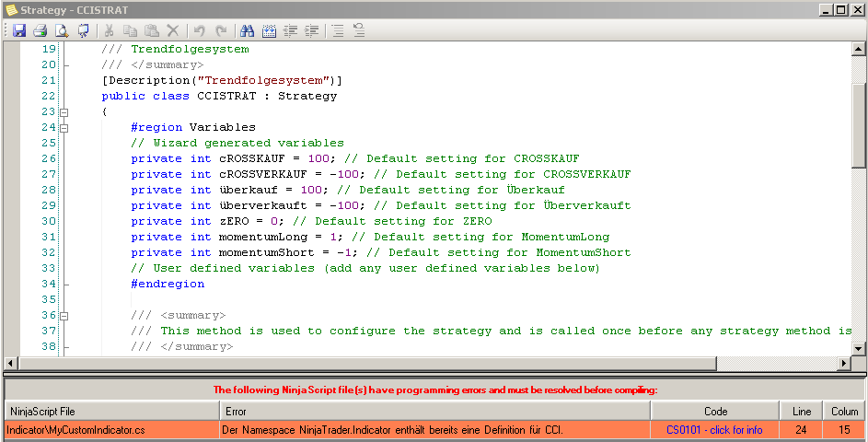This screenshot has width=868, height=442.
Task: Collapse the Variables region at line 24
Action: click(64, 128)
